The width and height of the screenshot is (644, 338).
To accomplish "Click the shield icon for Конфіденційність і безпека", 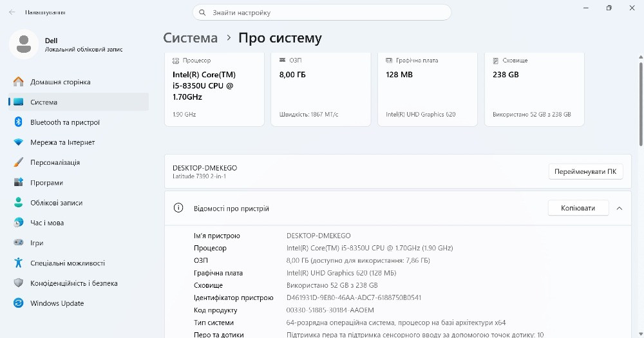I will 19,283.
